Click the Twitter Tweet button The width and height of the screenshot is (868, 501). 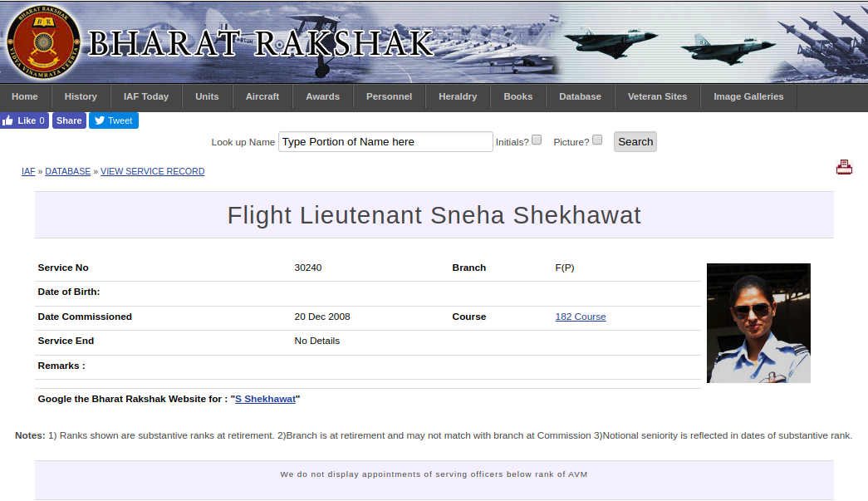[x=114, y=120]
